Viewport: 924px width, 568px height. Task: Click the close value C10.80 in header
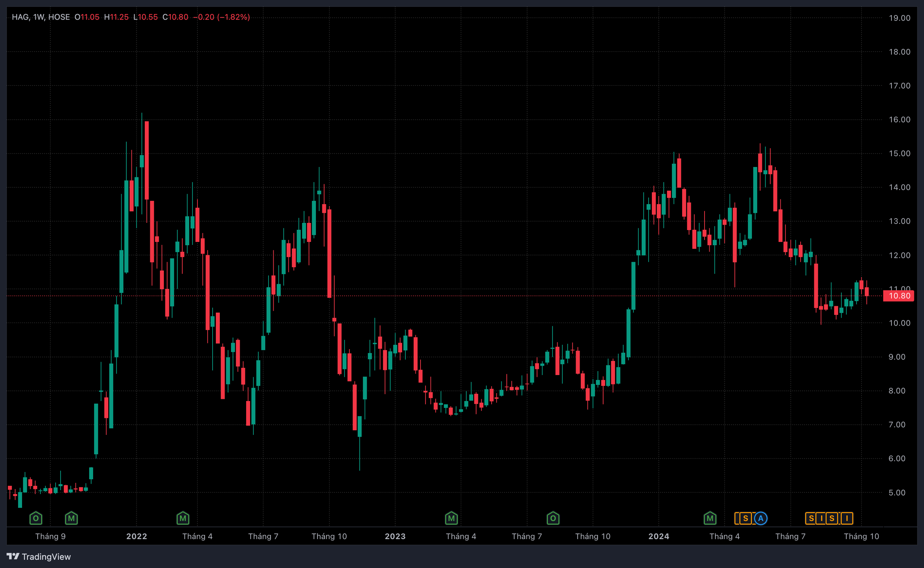click(175, 17)
